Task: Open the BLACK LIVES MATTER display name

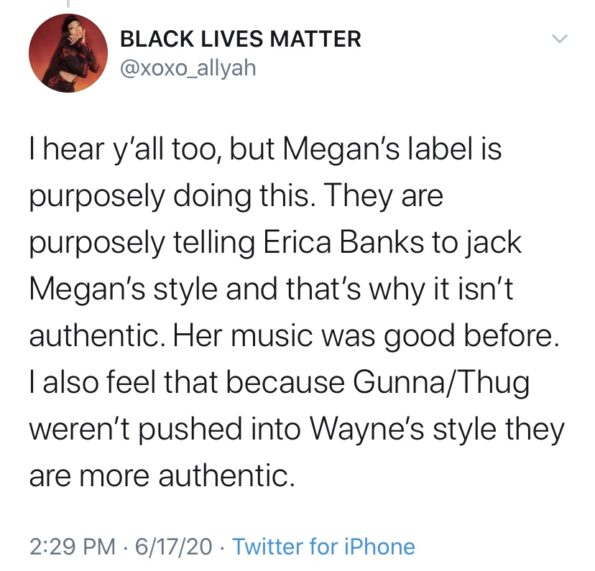Action: 241,39
